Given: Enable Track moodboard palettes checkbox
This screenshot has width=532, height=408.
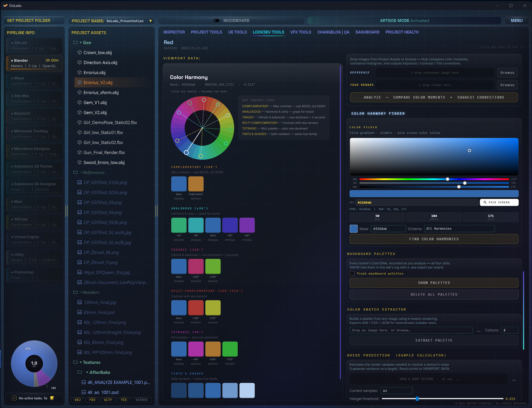Looking at the screenshot, I should [352, 273].
